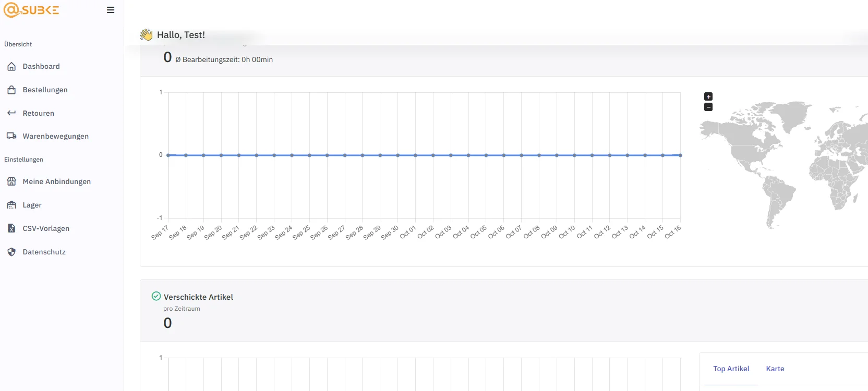The image size is (868, 391).
Task: Open the Bestellungen menu entry
Action: [45, 90]
